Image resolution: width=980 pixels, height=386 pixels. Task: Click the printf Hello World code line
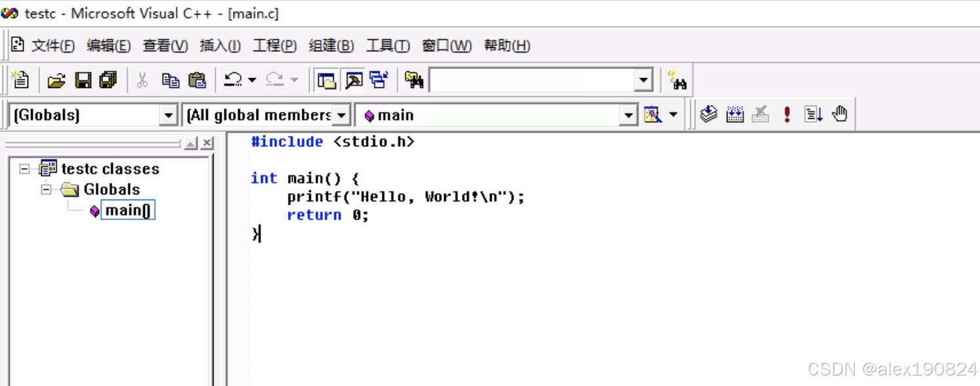point(406,197)
